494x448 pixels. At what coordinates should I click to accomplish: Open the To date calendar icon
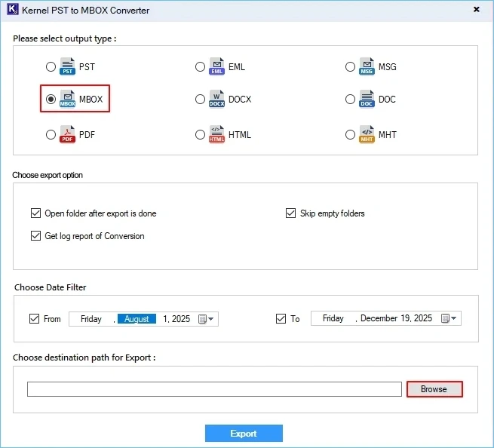pos(445,318)
